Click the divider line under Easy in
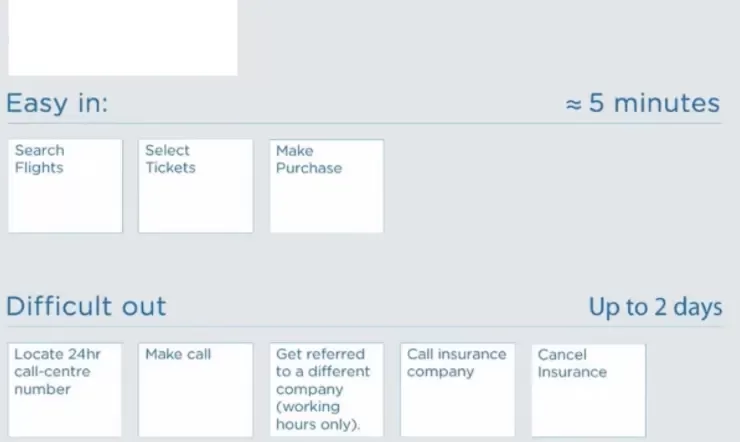The image size is (740, 442). (x=364, y=124)
